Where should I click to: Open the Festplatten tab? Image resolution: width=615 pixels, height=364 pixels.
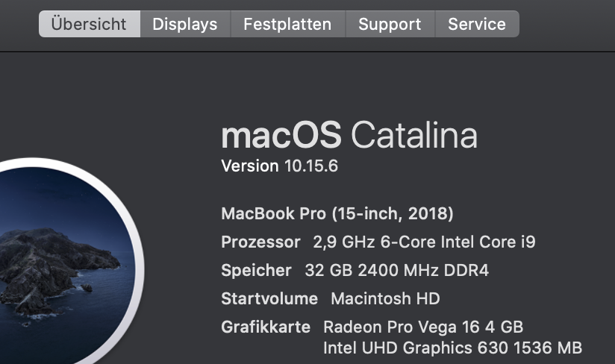point(287,24)
